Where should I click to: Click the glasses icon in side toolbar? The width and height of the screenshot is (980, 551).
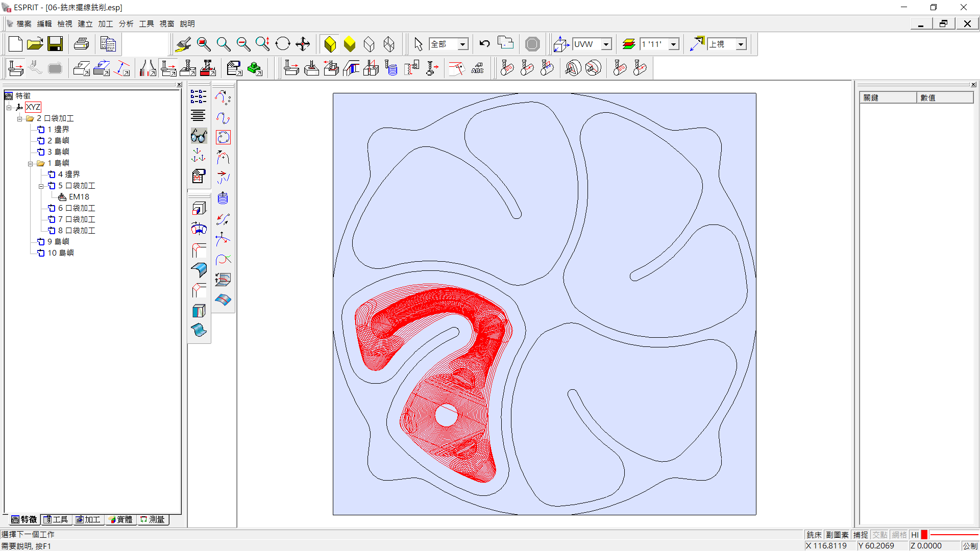click(199, 136)
